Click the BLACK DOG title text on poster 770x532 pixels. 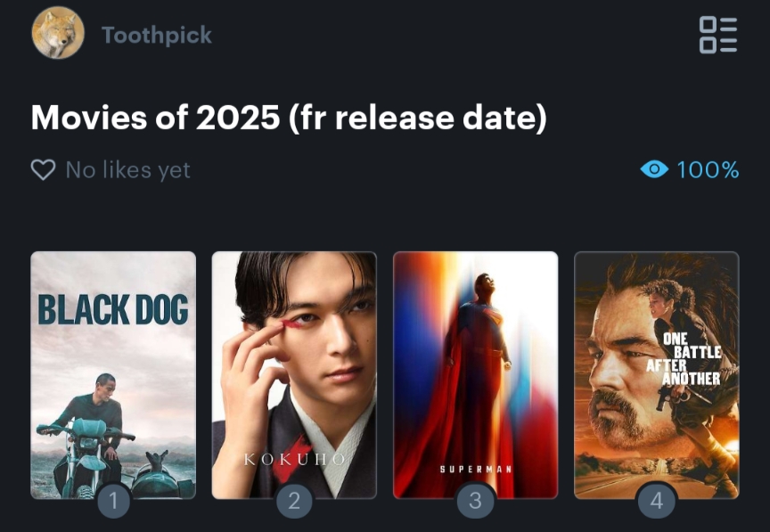(x=113, y=309)
